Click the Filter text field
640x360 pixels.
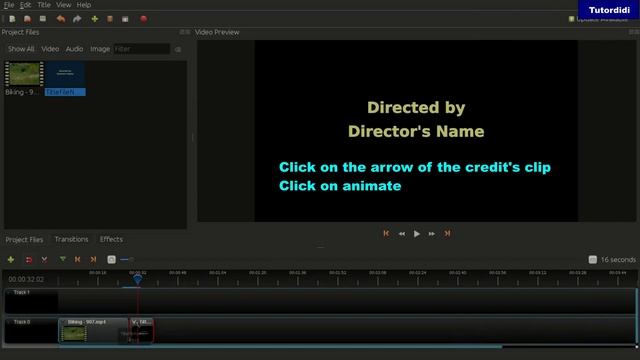(x=142, y=49)
